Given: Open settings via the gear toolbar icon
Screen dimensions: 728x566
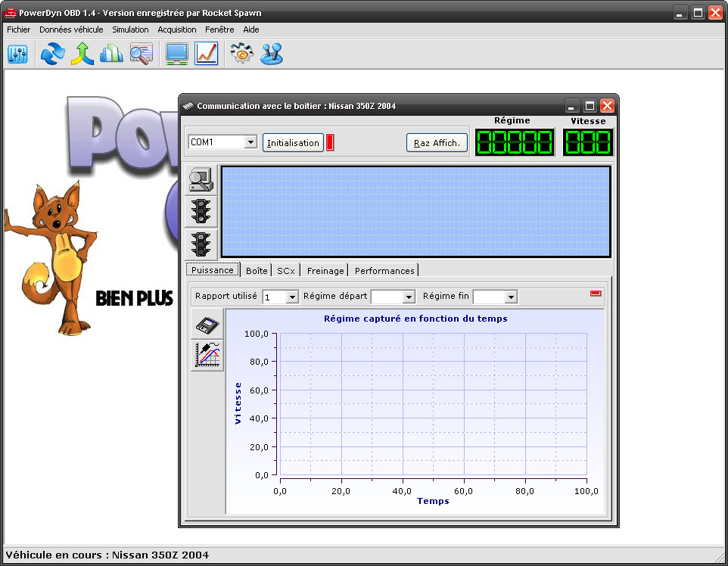Looking at the screenshot, I should click(x=241, y=54).
